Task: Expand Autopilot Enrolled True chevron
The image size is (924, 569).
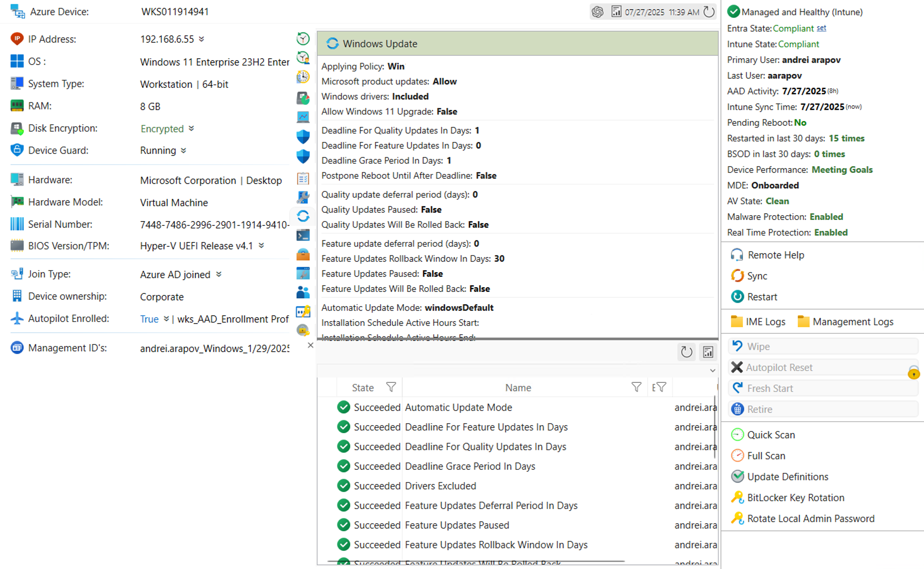Action: tap(166, 319)
